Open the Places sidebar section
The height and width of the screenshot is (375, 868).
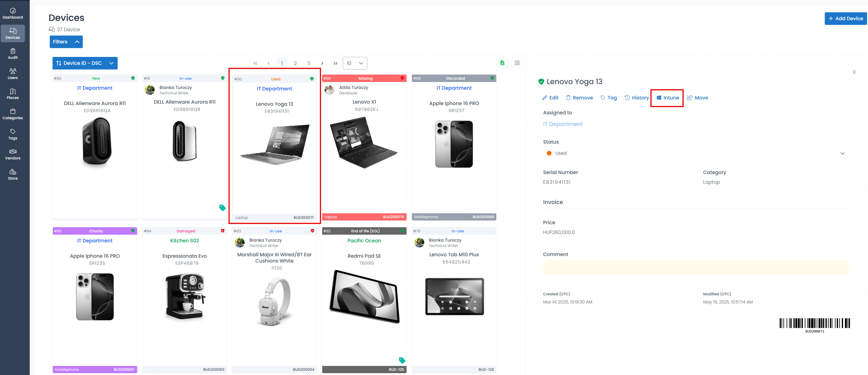13,94
